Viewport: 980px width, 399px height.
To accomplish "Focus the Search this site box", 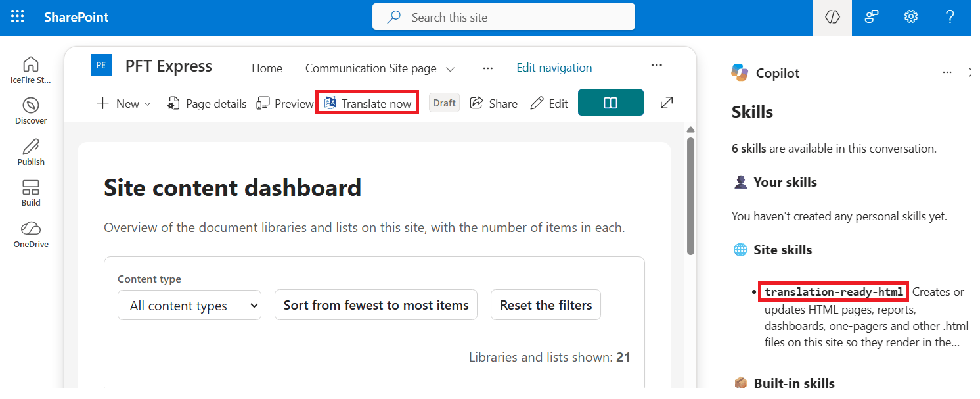I will click(x=504, y=17).
